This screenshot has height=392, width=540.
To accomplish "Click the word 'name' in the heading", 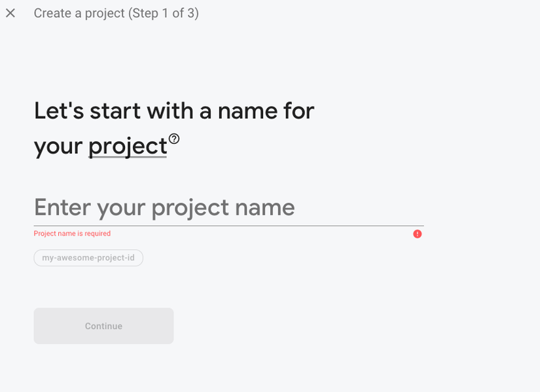I will coord(249,111).
